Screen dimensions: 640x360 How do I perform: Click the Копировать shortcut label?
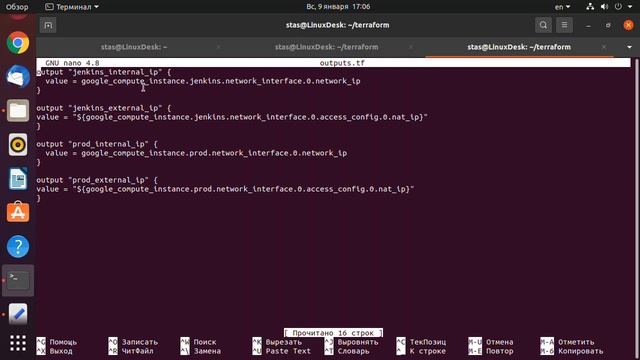[580, 351]
